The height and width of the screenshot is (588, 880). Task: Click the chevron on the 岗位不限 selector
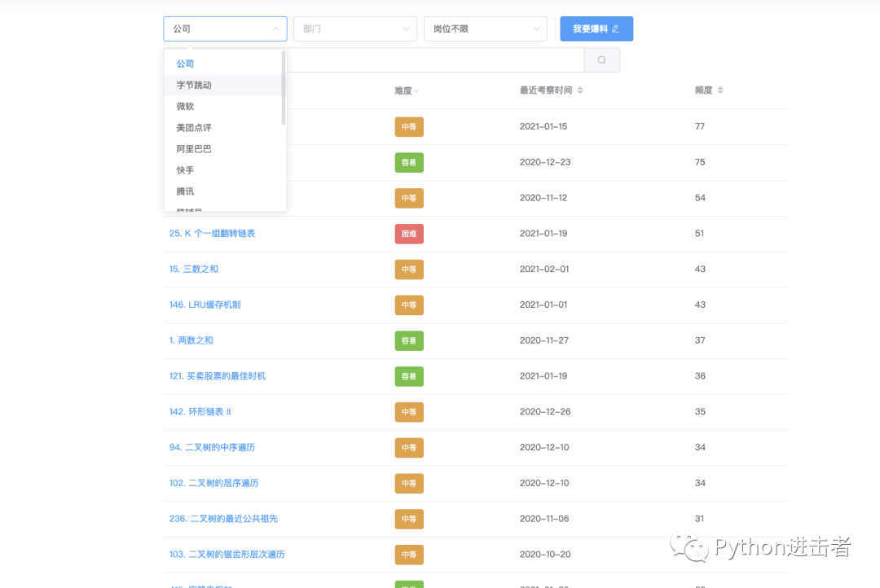[538, 29]
